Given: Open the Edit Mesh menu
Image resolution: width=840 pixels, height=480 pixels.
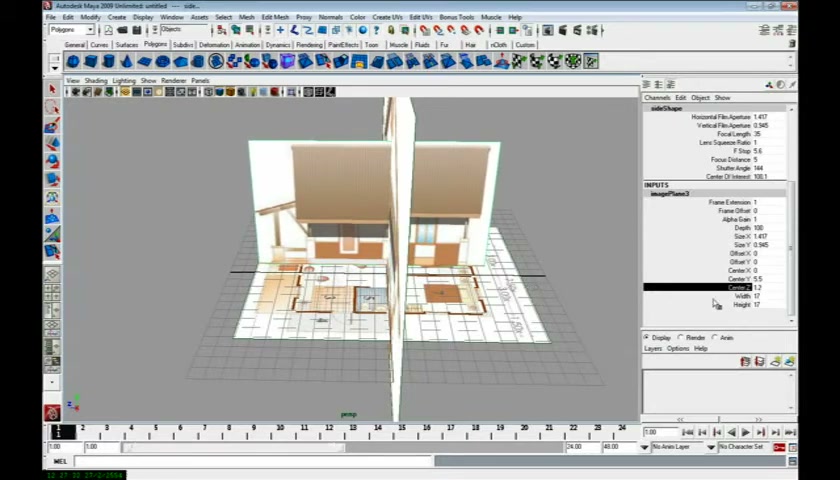Looking at the screenshot, I should [x=275, y=17].
